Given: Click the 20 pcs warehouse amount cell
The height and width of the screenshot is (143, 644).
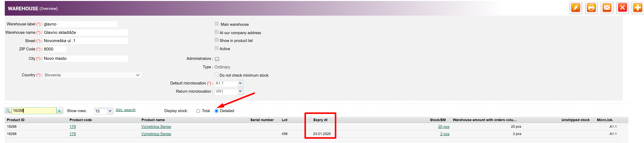Looking at the screenshot, I should 516,127.
